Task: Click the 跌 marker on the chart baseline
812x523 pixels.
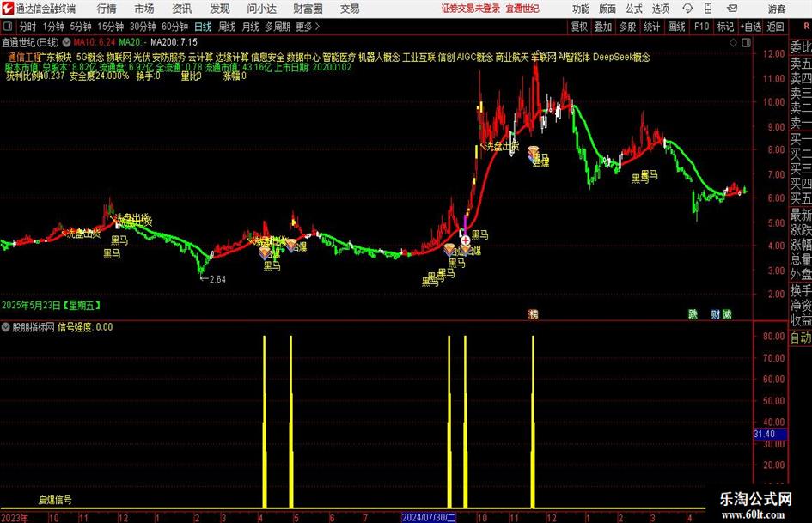Action: coord(693,313)
